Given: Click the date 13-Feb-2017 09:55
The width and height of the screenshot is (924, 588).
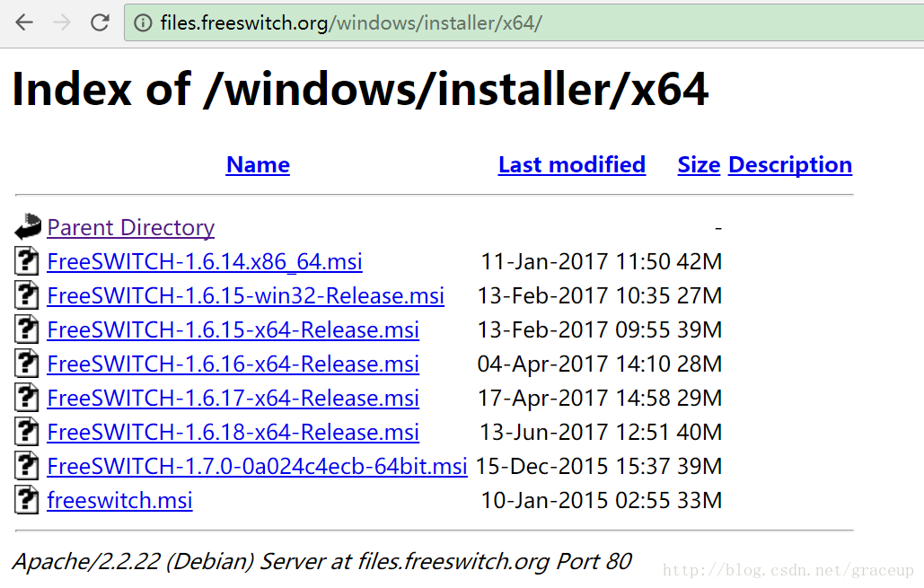Looking at the screenshot, I should coord(574,330).
